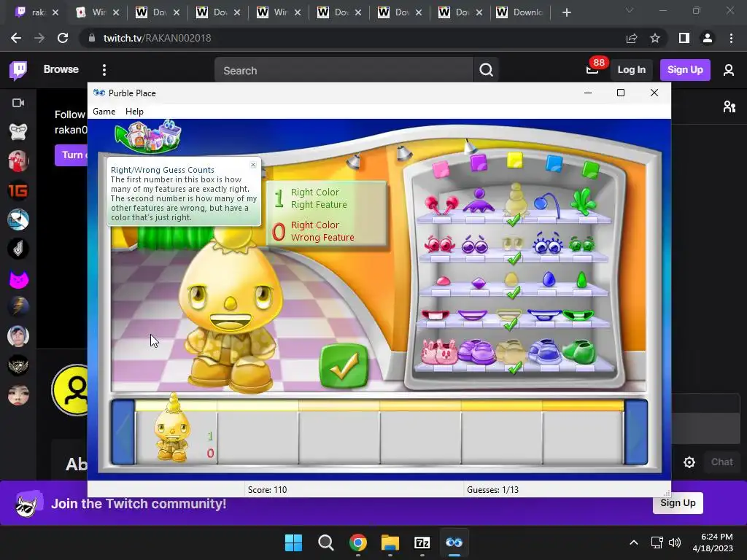Viewport: 747px width, 560px height.
Task: Reload the page in browser
Action: coord(63,38)
